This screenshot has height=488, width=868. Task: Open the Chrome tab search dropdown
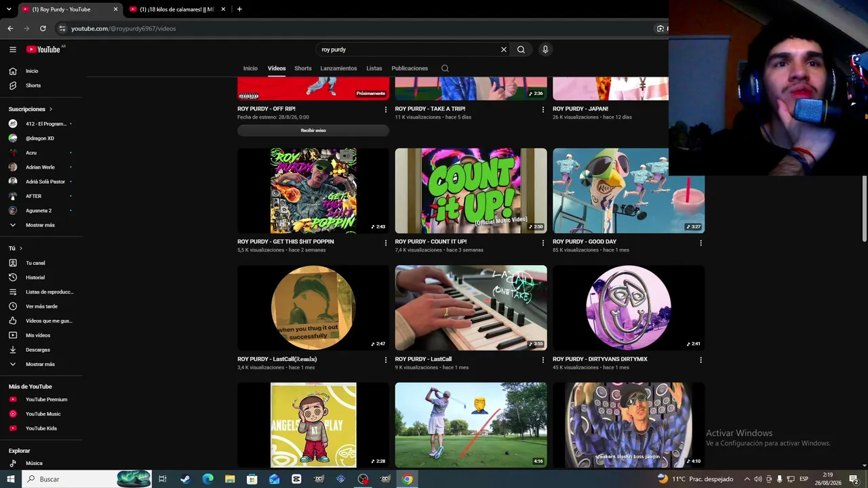(9, 9)
